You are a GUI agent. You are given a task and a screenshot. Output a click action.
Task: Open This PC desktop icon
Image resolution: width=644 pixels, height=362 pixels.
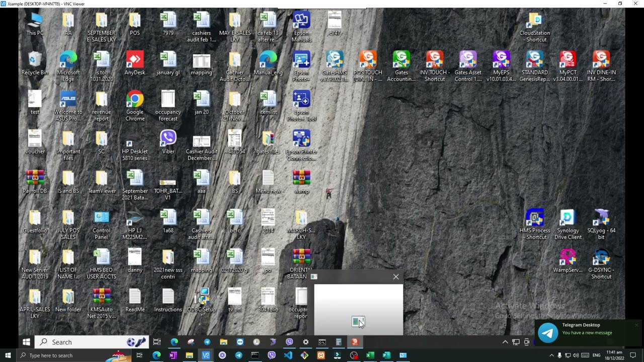[x=35, y=24]
